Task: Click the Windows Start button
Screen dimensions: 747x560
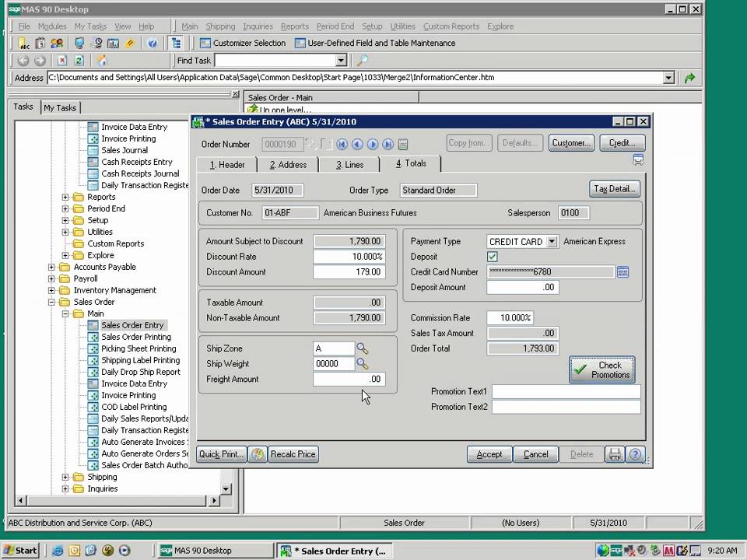Action: click(x=20, y=551)
